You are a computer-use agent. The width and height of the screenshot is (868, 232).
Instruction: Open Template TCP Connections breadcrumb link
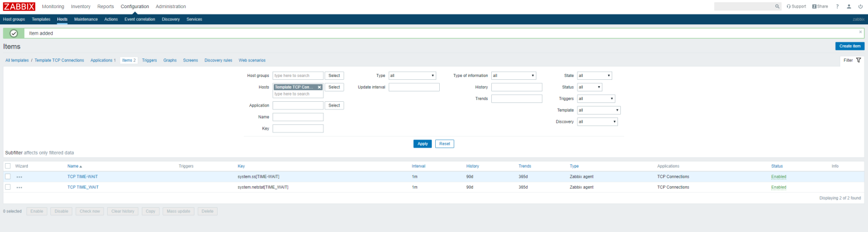(60, 60)
